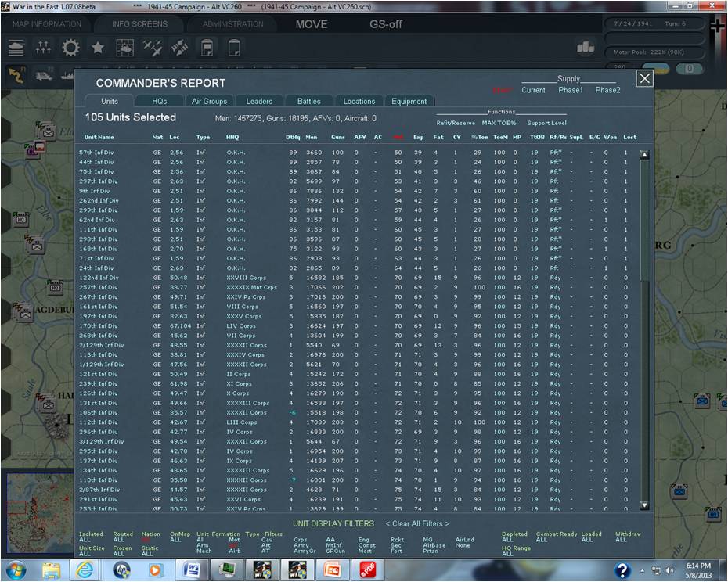Click the arrows order-of-battle toolbar icon
Image resolution: width=728 pixels, height=582 pixels.
[x=43, y=48]
